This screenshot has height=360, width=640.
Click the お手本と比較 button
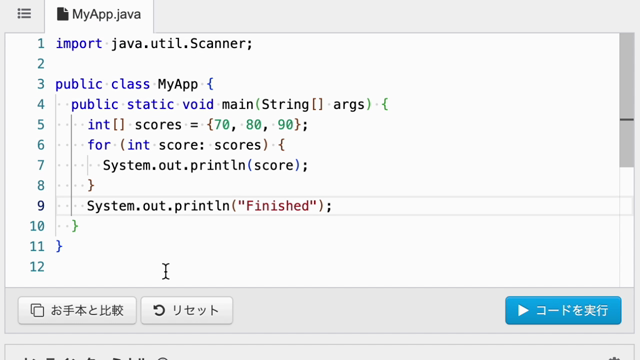pos(77,310)
